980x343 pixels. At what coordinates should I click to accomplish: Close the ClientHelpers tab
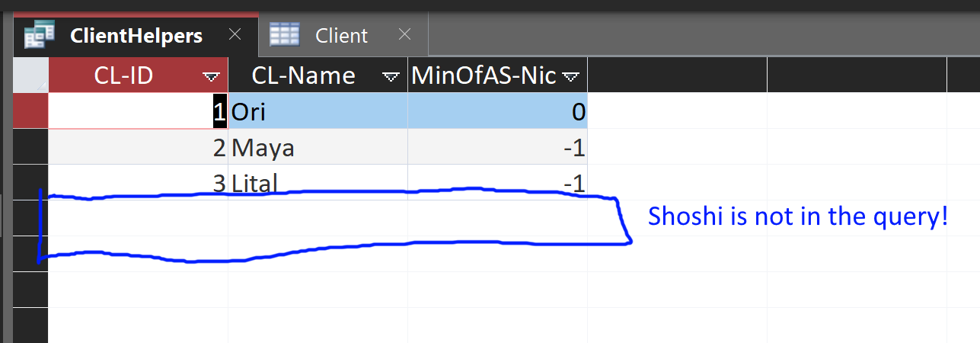tap(235, 34)
